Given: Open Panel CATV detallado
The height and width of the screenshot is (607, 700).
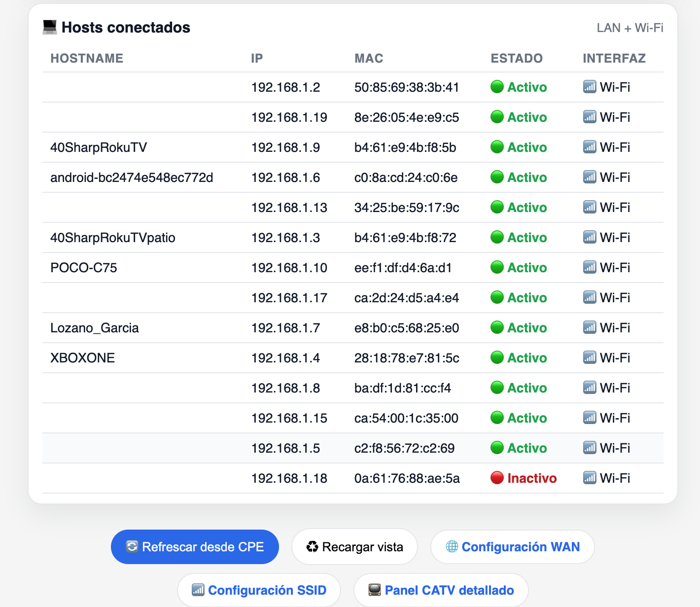Looking at the screenshot, I should (x=441, y=590).
